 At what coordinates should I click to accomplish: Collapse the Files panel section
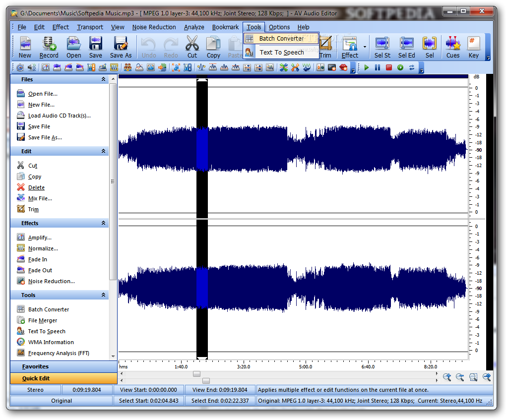[104, 79]
